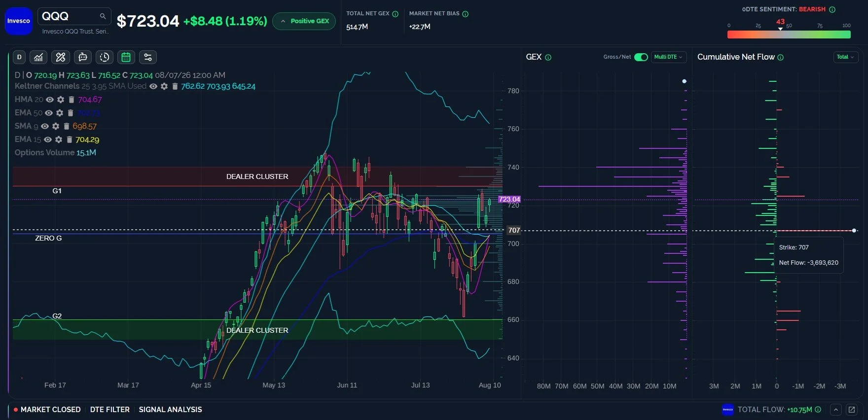Delete the EMA 50 indicator
This screenshot has height=420, width=868.
71,113
